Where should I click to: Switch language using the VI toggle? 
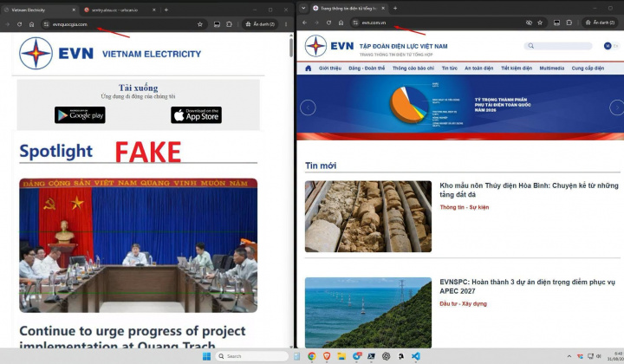[608, 46]
